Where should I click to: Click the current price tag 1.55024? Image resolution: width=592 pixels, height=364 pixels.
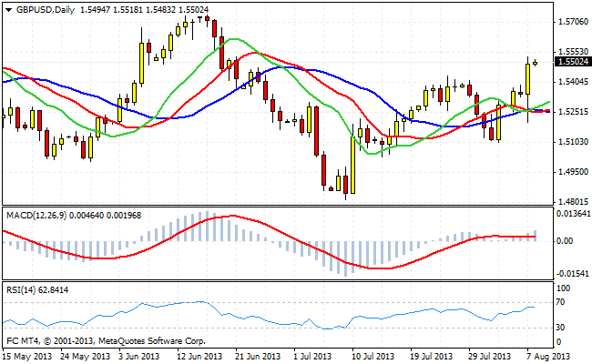click(x=573, y=62)
